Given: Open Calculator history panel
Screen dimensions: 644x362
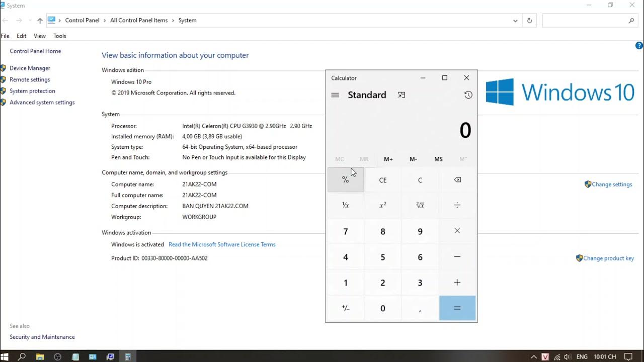Looking at the screenshot, I should (x=468, y=95).
